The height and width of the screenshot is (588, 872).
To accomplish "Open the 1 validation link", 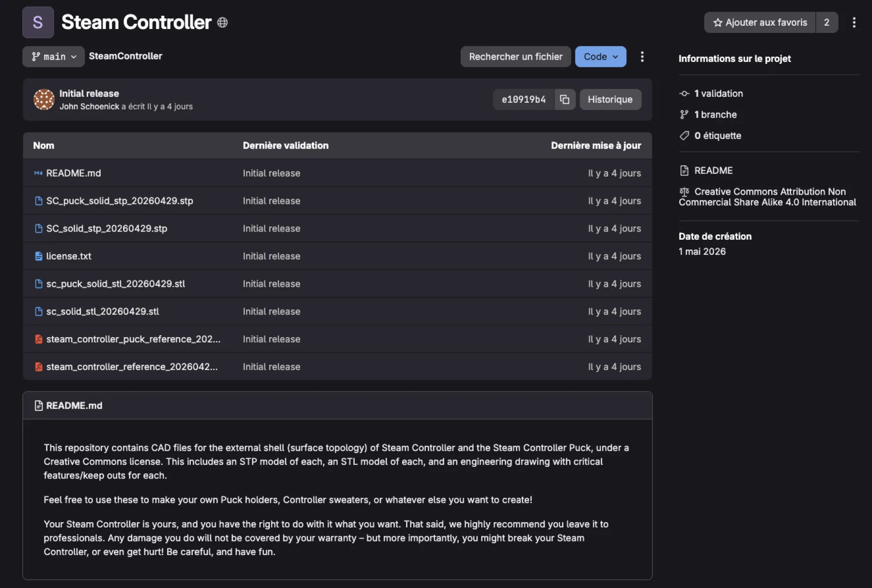I will (x=718, y=93).
